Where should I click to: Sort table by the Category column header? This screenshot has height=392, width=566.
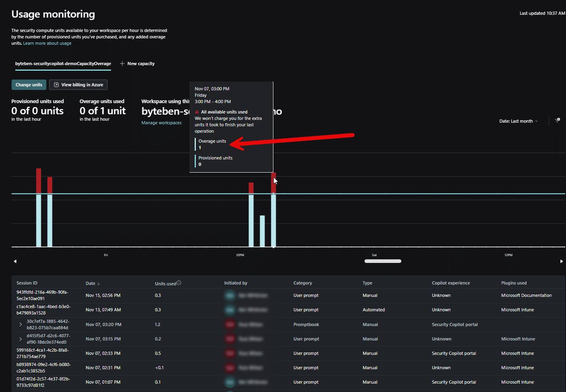tap(303, 283)
